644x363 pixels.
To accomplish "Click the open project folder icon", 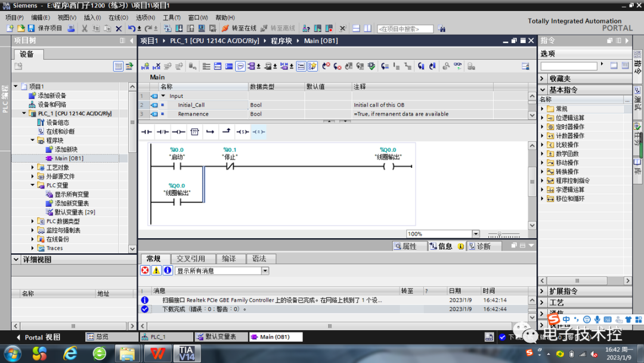I will 20,29.
